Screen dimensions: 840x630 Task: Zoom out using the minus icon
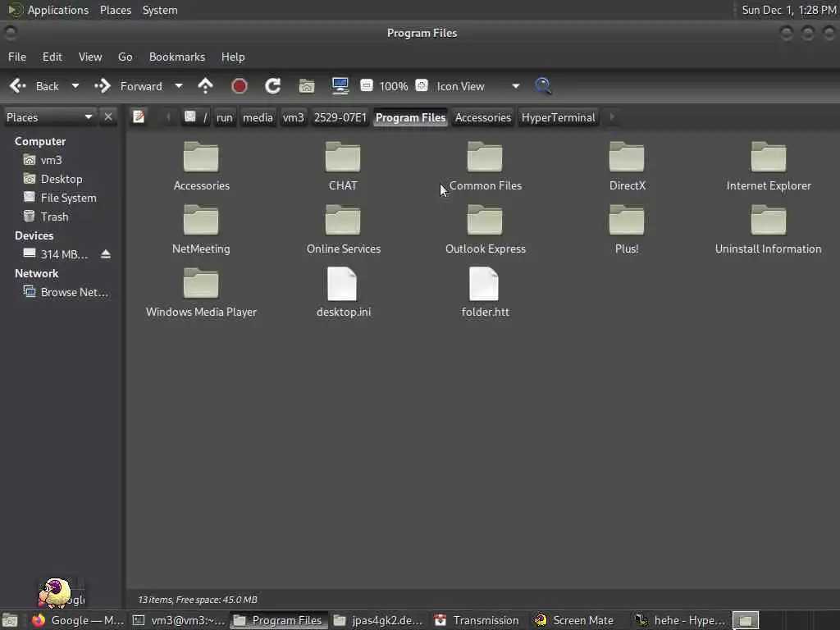367,85
